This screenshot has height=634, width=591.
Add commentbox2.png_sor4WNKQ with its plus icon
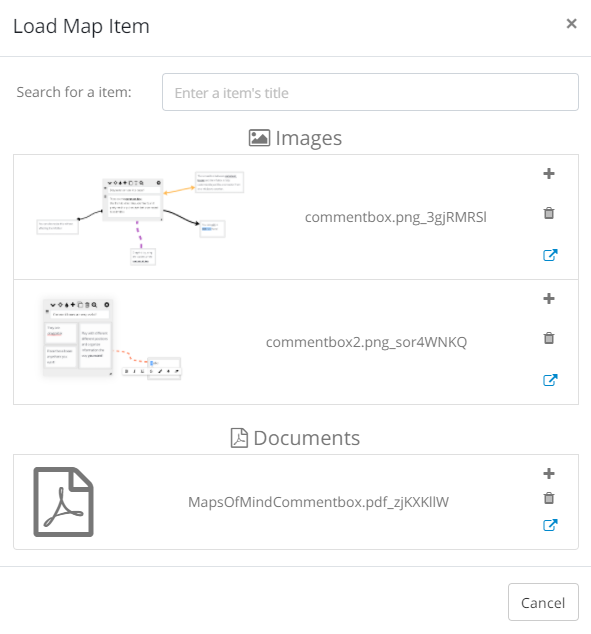point(549,299)
